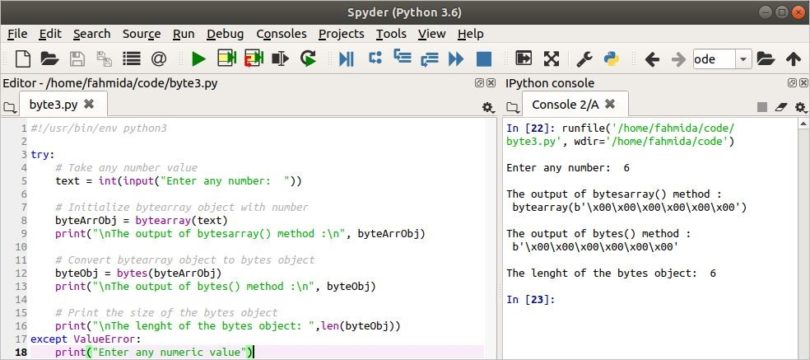Browse console tabs icon left of Console 2/A
This screenshot has width=810, height=360.
[x=512, y=107]
